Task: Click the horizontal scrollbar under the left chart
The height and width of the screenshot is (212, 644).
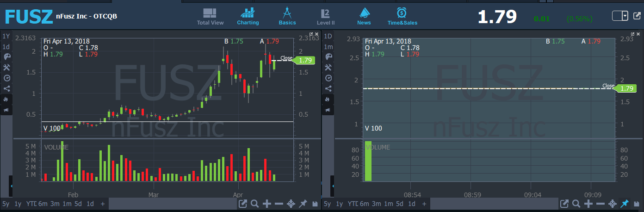Action: (x=171, y=204)
